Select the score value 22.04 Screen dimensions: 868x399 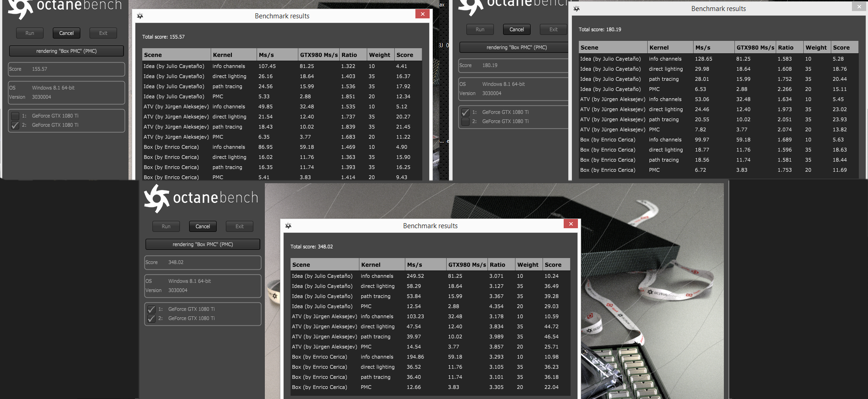pos(552,387)
